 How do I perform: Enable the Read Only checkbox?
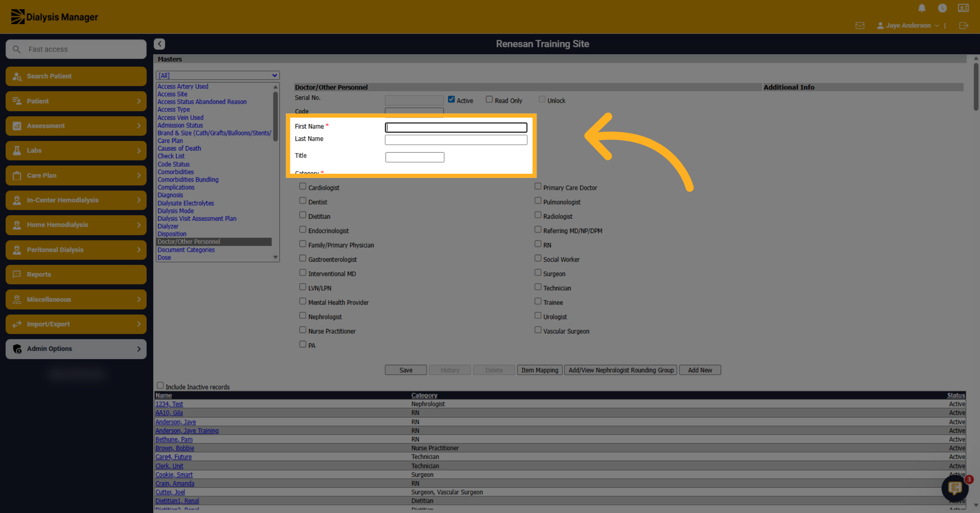click(x=489, y=99)
